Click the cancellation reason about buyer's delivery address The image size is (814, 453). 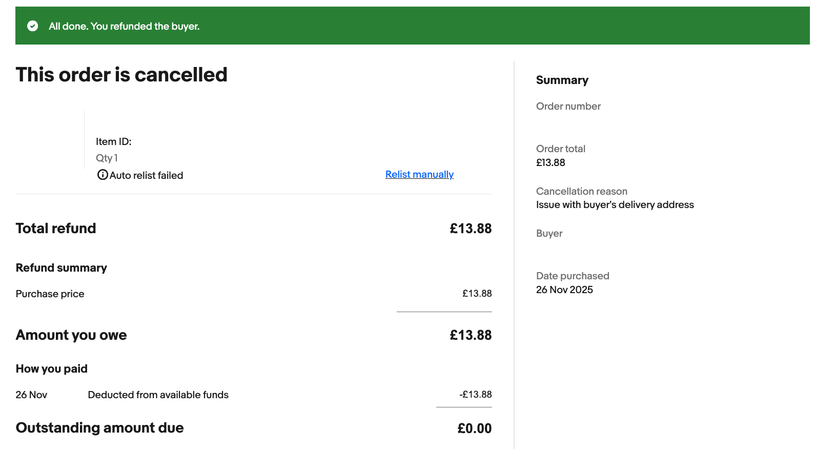(x=615, y=205)
